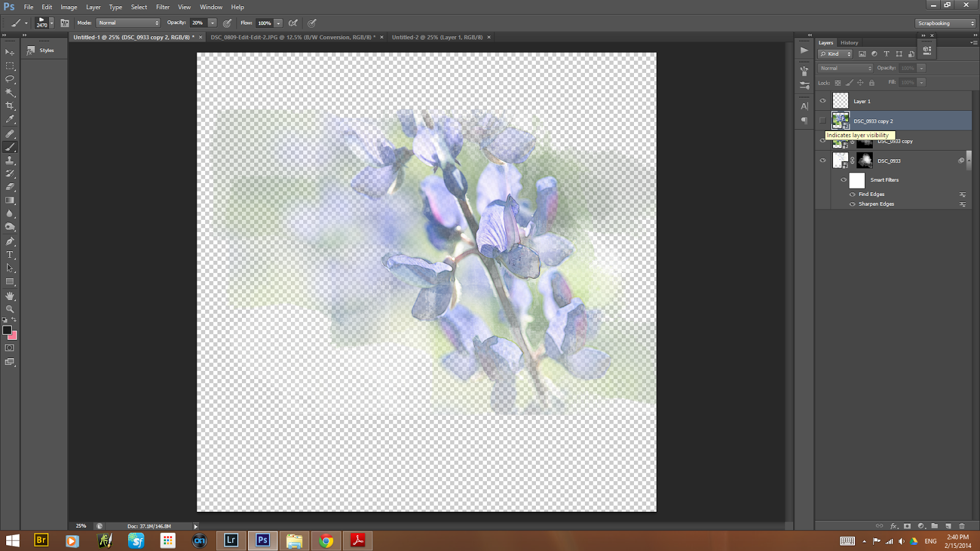Screen dimensions: 980x551
Task: Toggle Smart Filters visibility
Action: pyautogui.click(x=843, y=180)
